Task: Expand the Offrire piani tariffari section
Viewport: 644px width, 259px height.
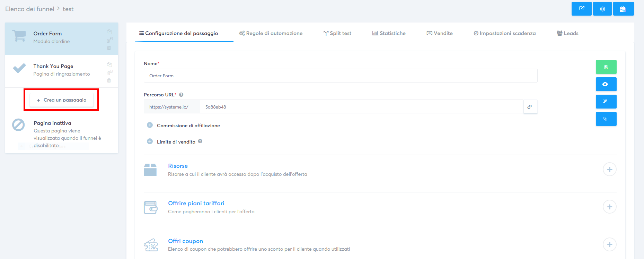Action: 609,207
